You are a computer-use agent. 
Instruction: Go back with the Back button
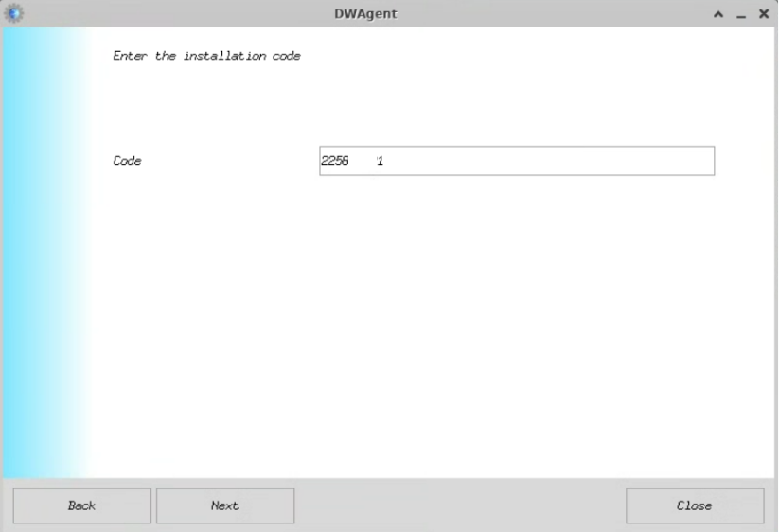tap(82, 505)
